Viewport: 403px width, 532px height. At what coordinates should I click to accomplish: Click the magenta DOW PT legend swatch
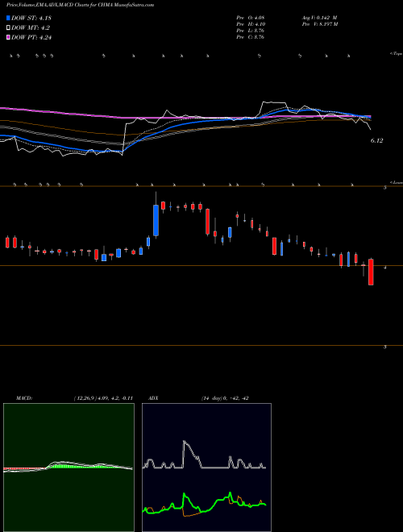pos(8,38)
